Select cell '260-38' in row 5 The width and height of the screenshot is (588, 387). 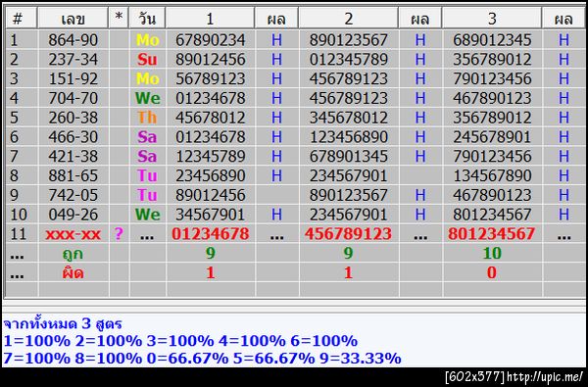73,118
